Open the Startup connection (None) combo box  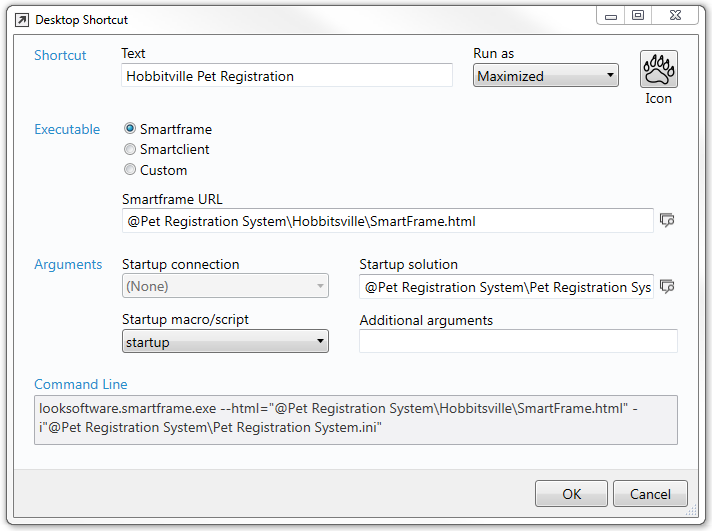225,286
